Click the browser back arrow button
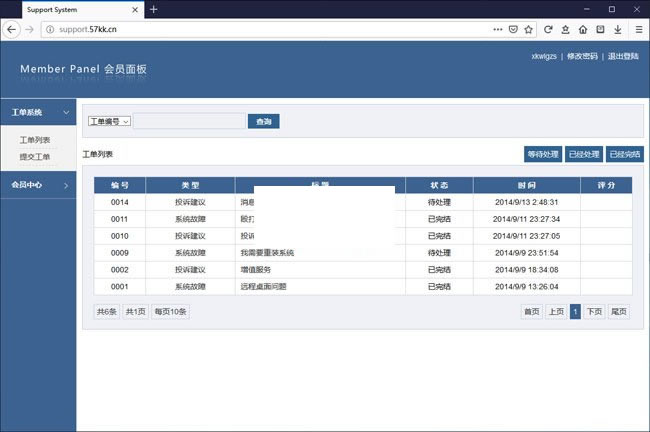The height and width of the screenshot is (432, 650). tap(12, 29)
